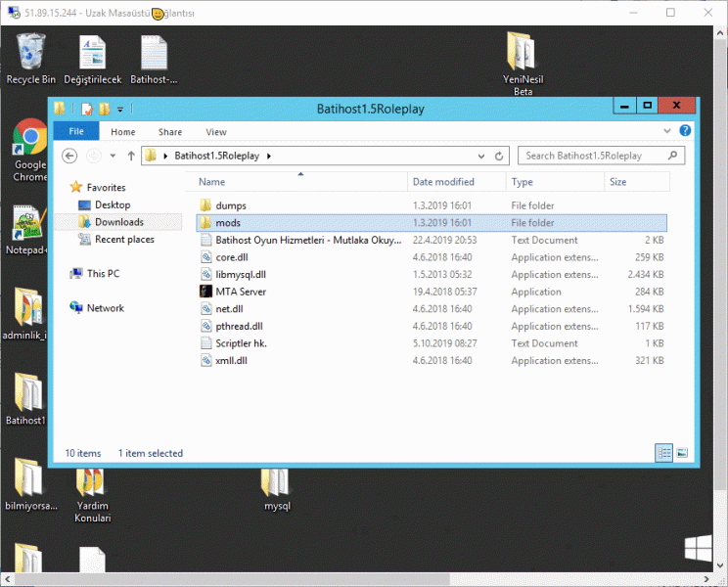Select Network in navigation pane
The height and width of the screenshot is (587, 728).
pos(97,307)
